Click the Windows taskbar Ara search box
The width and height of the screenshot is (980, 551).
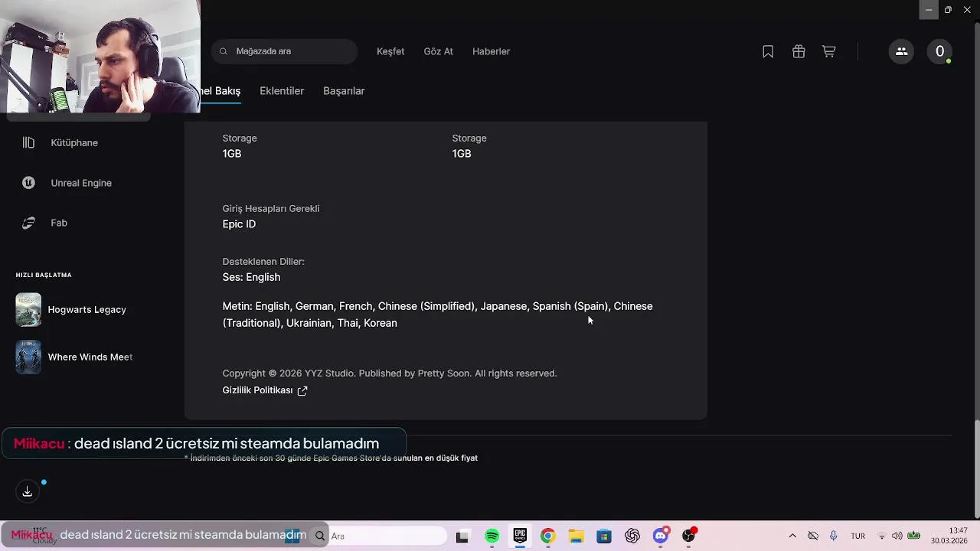click(x=380, y=536)
